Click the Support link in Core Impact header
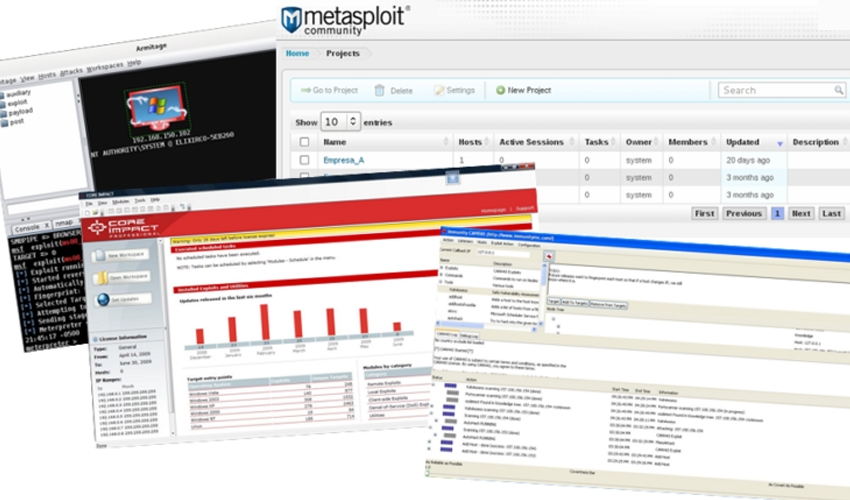 (525, 208)
